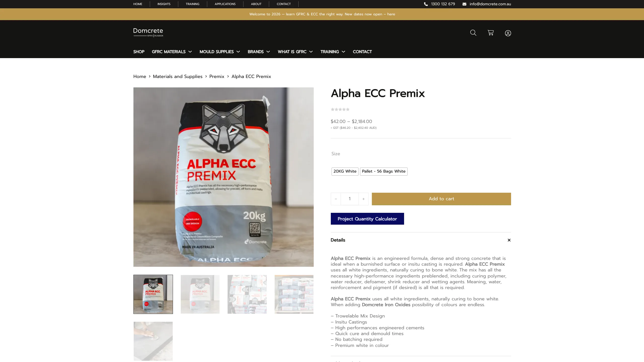Go to Insights in the top bar
The width and height of the screenshot is (644, 362).
(x=164, y=4)
